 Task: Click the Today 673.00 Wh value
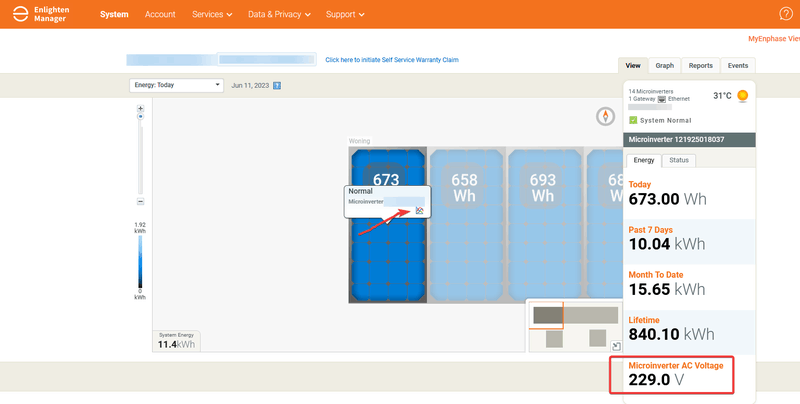667,199
